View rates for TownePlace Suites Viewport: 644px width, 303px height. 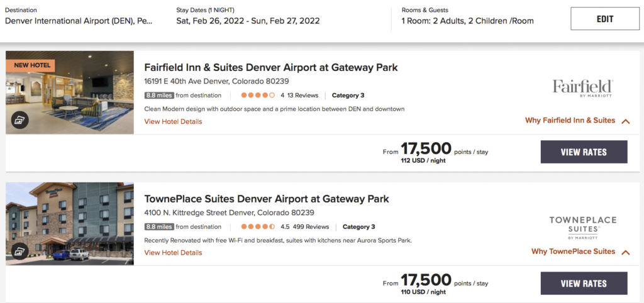(584, 284)
